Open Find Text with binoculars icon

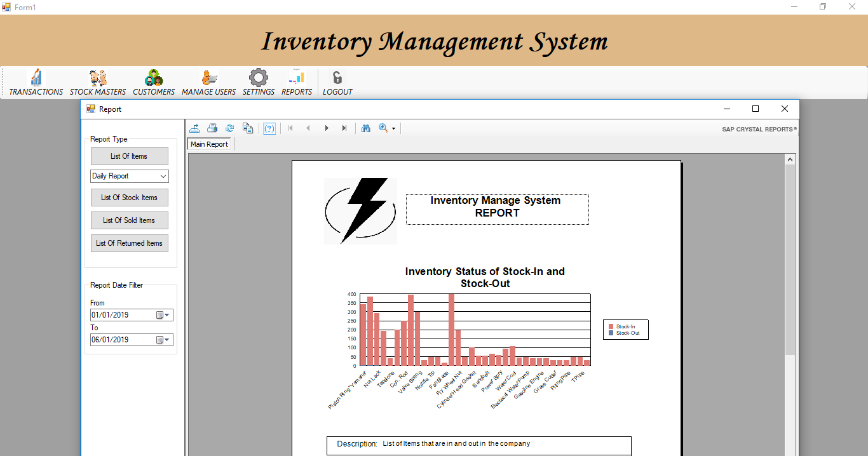(366, 128)
